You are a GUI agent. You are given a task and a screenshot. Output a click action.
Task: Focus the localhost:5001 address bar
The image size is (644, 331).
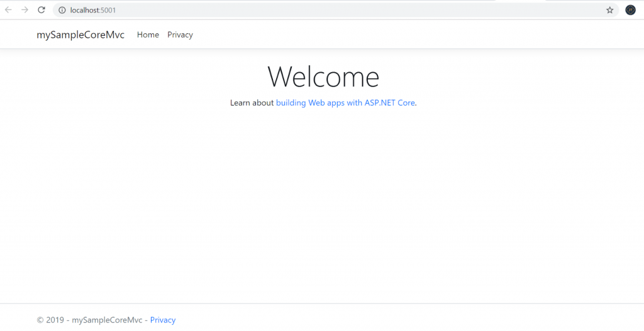[336, 10]
